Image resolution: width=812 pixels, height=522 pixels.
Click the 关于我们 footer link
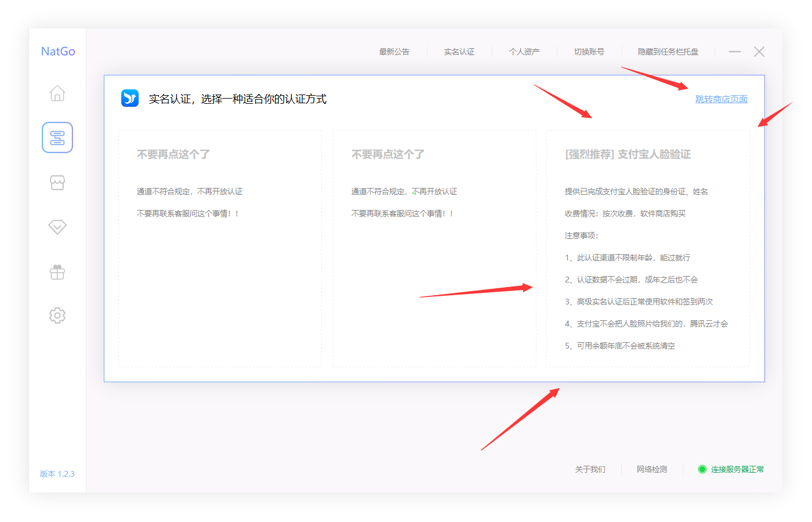coord(590,469)
